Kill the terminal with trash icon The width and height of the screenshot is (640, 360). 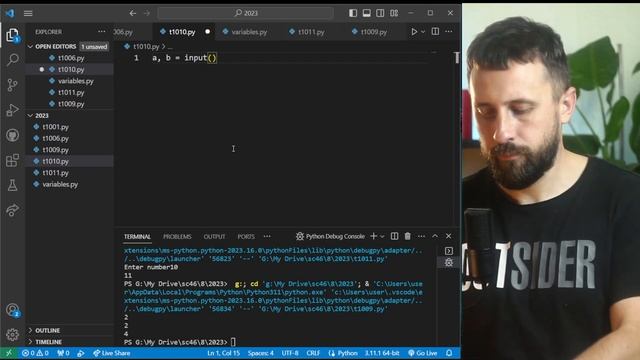pos(407,236)
